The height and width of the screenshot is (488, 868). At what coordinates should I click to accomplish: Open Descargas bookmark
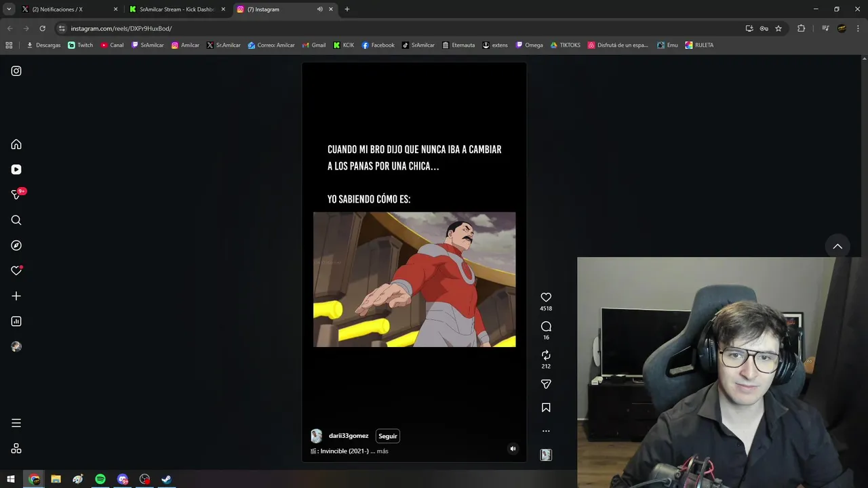click(43, 45)
